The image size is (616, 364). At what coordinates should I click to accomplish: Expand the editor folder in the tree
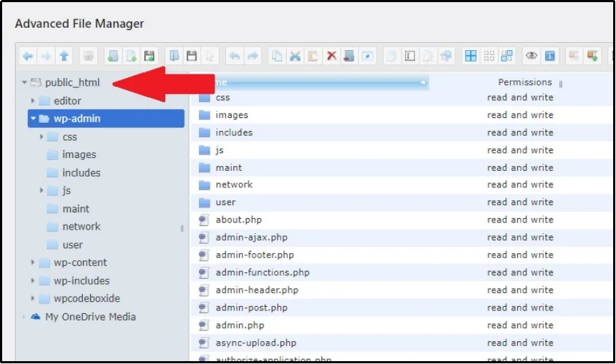33,101
